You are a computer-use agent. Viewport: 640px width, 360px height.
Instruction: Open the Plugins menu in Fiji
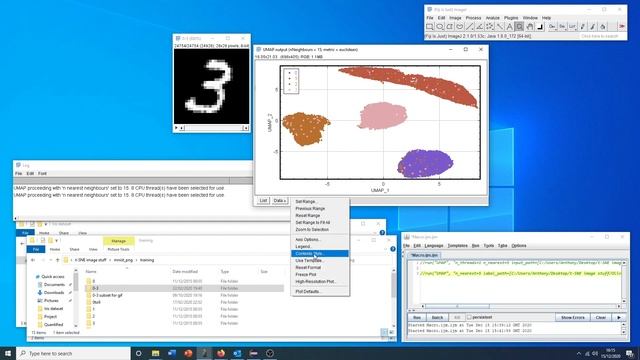tap(511, 18)
